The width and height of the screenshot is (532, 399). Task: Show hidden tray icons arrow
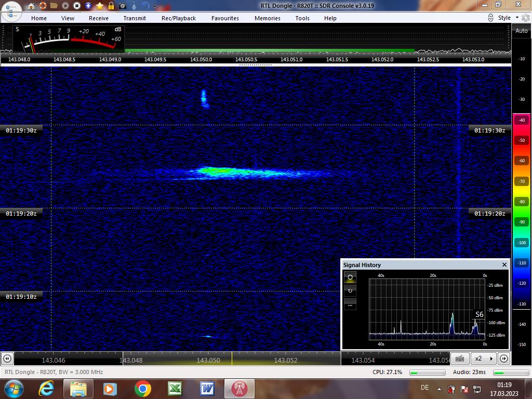click(x=439, y=389)
